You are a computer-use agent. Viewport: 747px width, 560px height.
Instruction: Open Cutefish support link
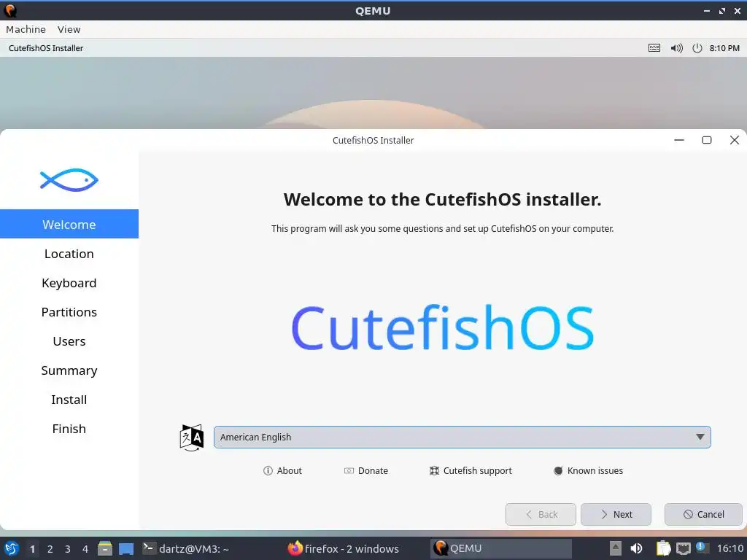tap(471, 470)
